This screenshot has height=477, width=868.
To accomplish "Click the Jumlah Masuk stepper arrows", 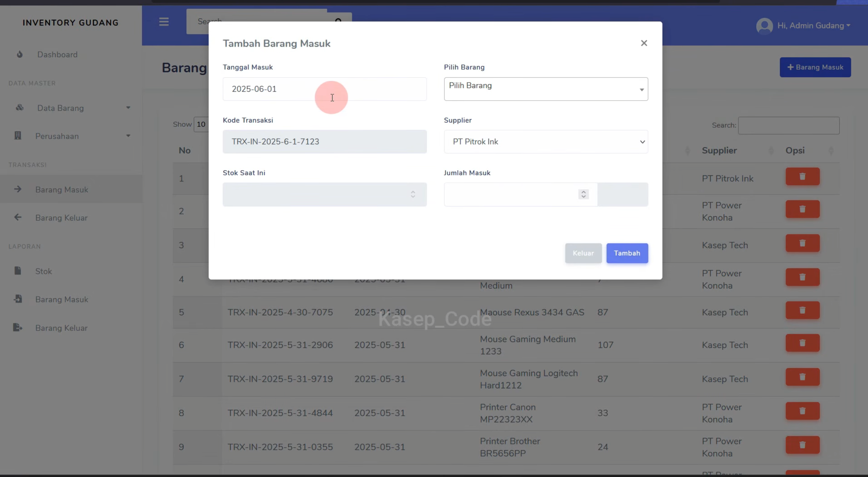I will click(x=583, y=194).
